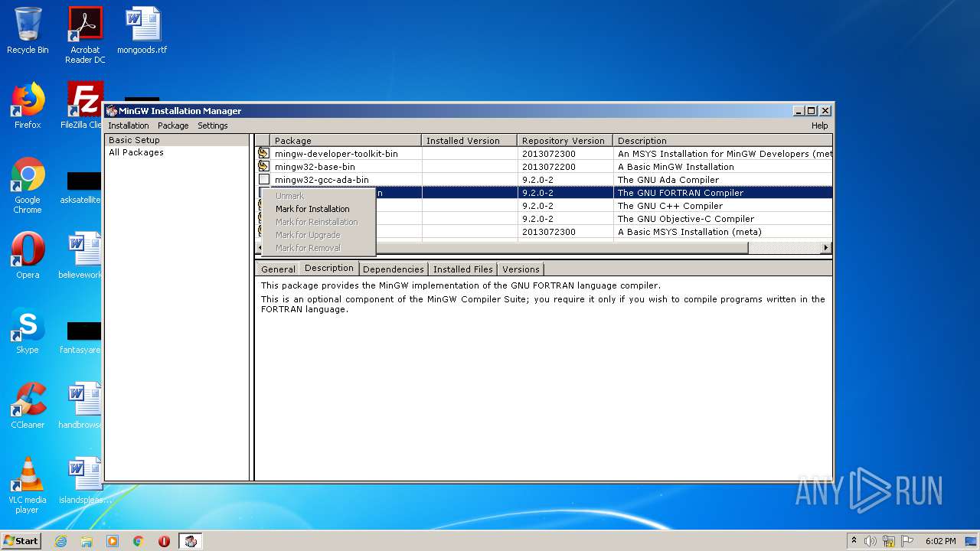The width and height of the screenshot is (980, 551).
Task: Open the Help menu
Action: click(x=819, y=126)
